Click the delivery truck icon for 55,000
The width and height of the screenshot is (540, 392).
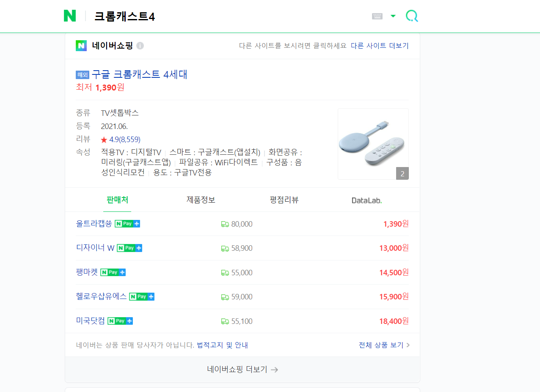pos(225,273)
